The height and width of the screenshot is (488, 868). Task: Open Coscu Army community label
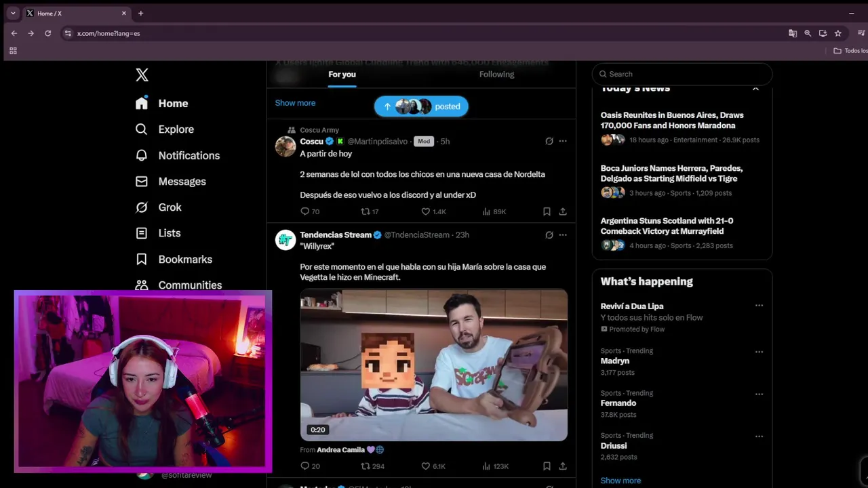[319, 130]
